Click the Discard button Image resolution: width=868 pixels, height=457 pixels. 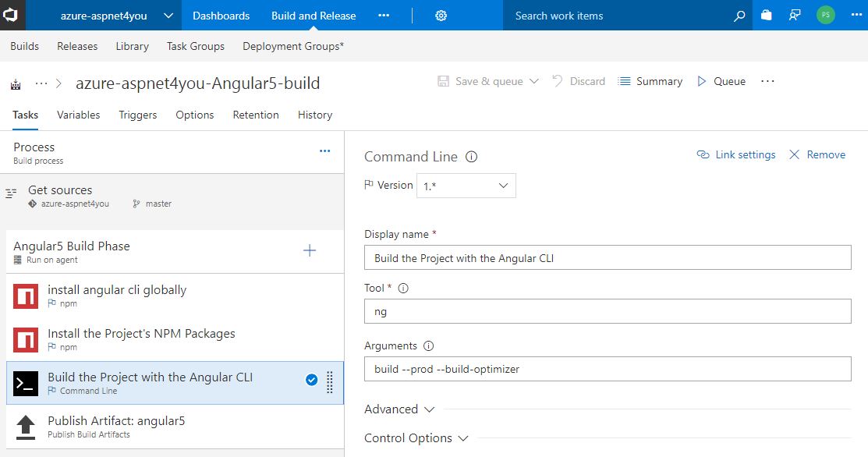579,81
